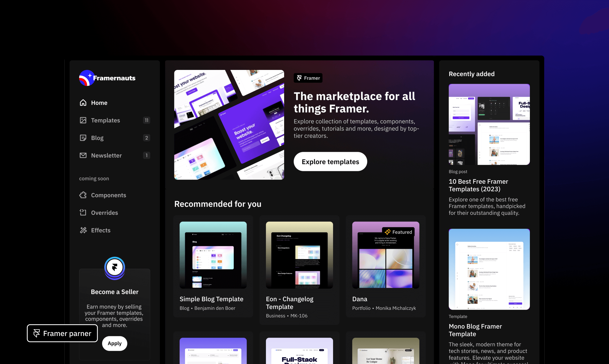Click the Blog post category label
Image resolution: width=609 pixels, height=364 pixels.
click(458, 171)
